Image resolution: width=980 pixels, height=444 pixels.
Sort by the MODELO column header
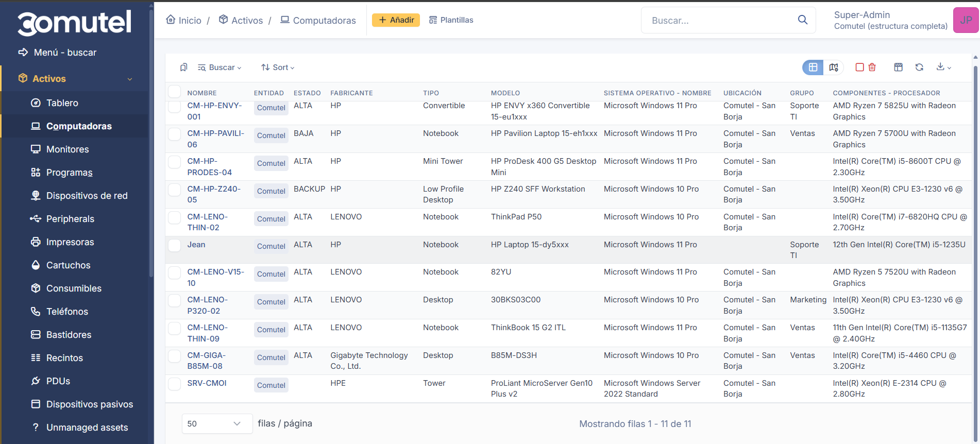pyautogui.click(x=505, y=93)
